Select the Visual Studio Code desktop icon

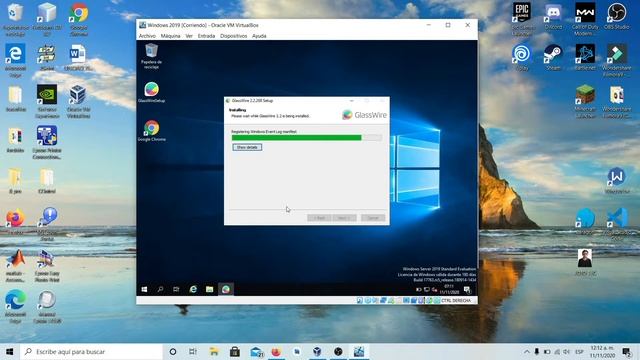[617, 222]
